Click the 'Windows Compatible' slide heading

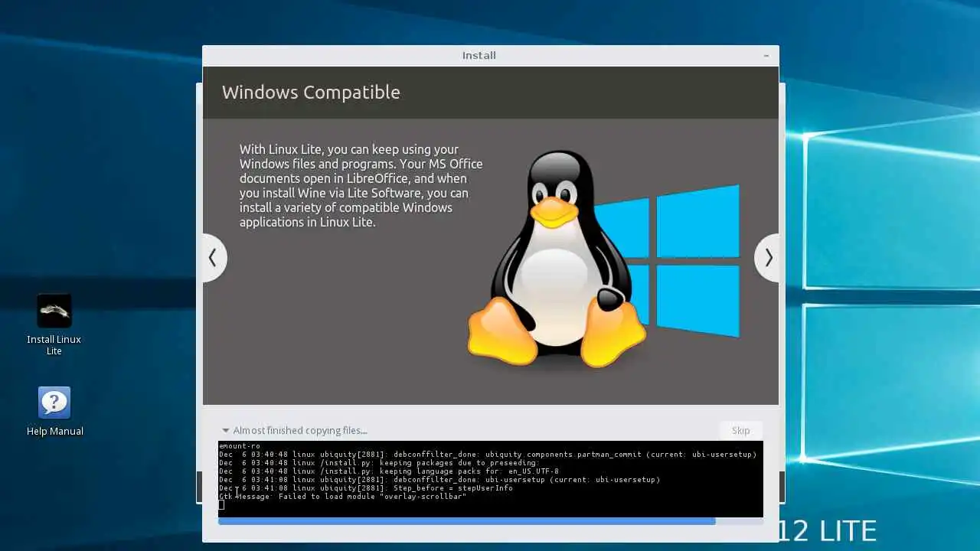pos(311,92)
